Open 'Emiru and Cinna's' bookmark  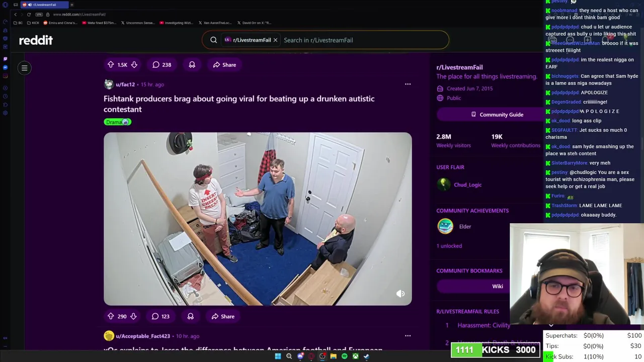[60, 23]
